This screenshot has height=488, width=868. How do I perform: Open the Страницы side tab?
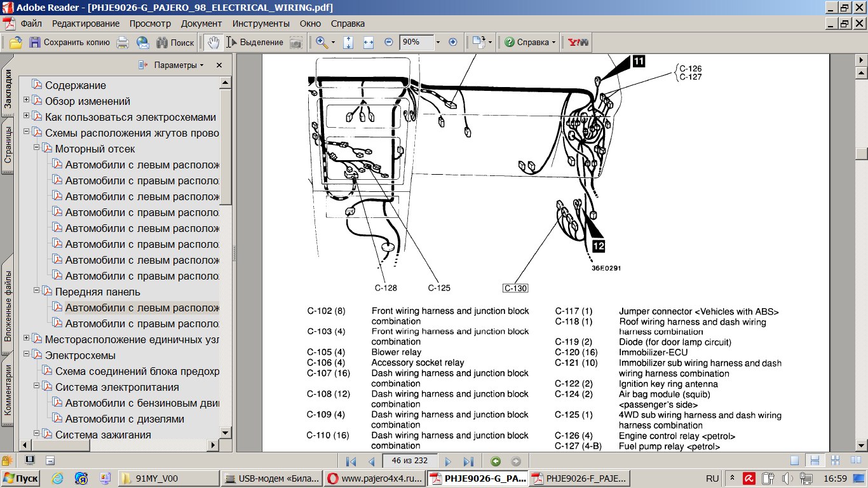click(x=8, y=146)
